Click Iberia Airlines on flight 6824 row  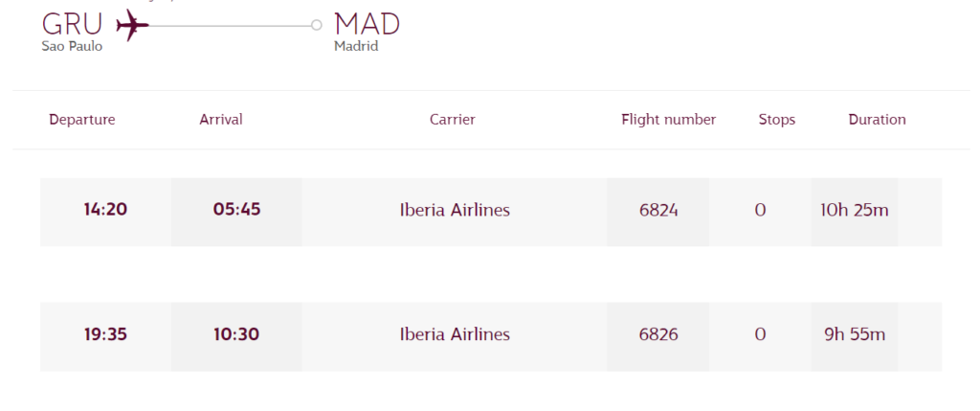pyautogui.click(x=455, y=211)
